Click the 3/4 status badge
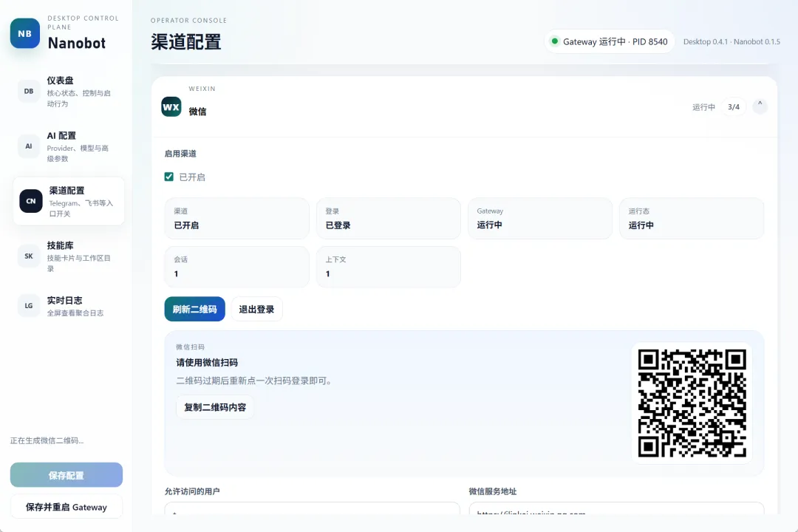The width and height of the screenshot is (798, 532). coord(734,107)
